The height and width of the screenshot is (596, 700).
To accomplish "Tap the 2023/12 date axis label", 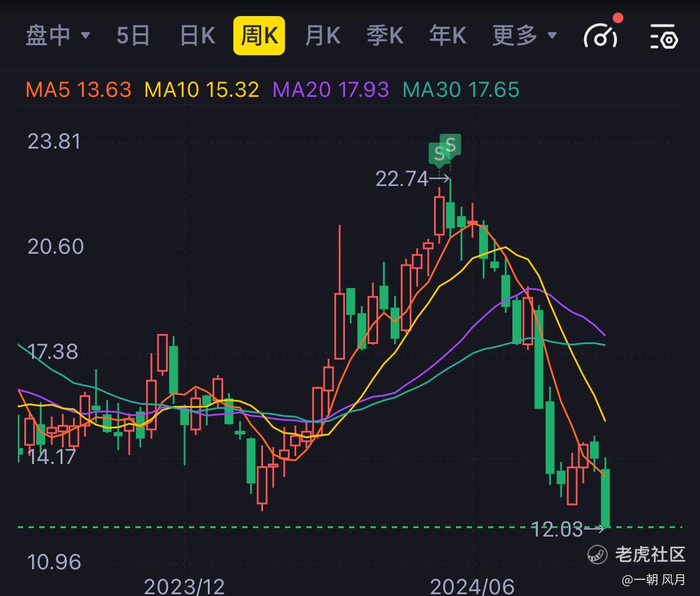I will (x=185, y=586).
